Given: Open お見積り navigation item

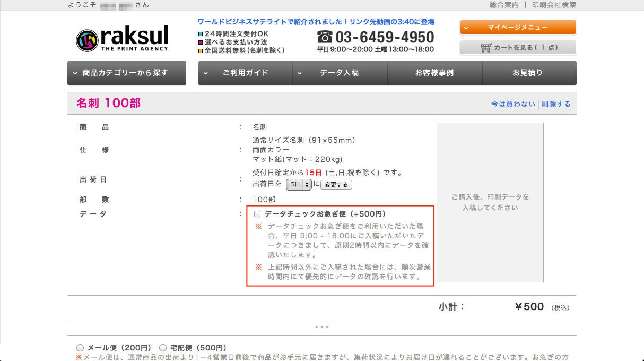Looking at the screenshot, I should click(529, 73).
